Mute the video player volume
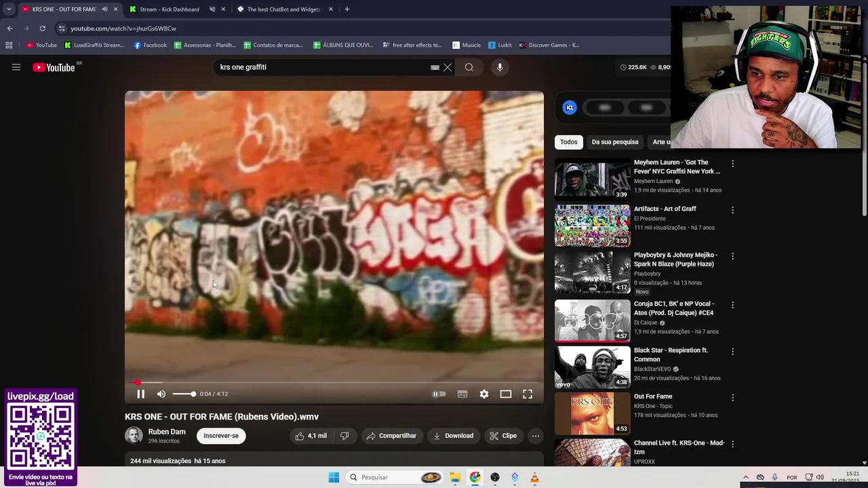This screenshot has width=868, height=488. click(161, 394)
